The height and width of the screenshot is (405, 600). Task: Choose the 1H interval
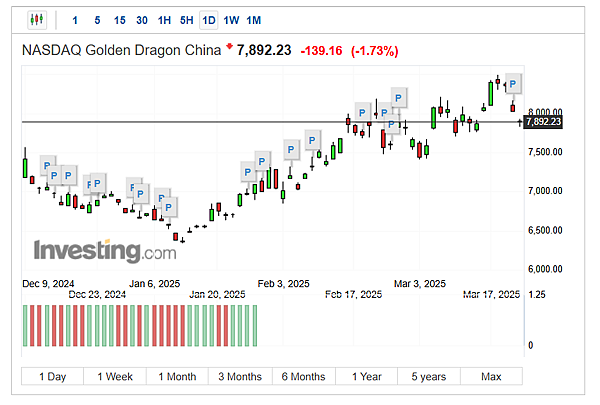point(164,20)
